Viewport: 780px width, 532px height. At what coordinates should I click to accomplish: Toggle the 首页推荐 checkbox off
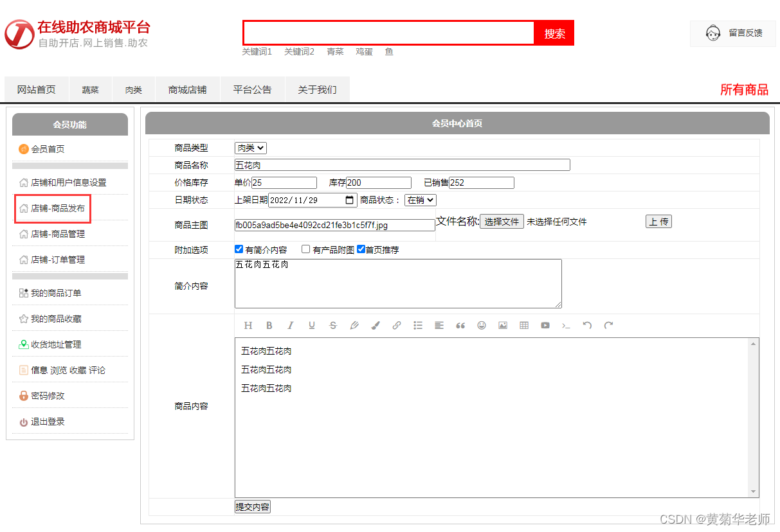(x=360, y=249)
